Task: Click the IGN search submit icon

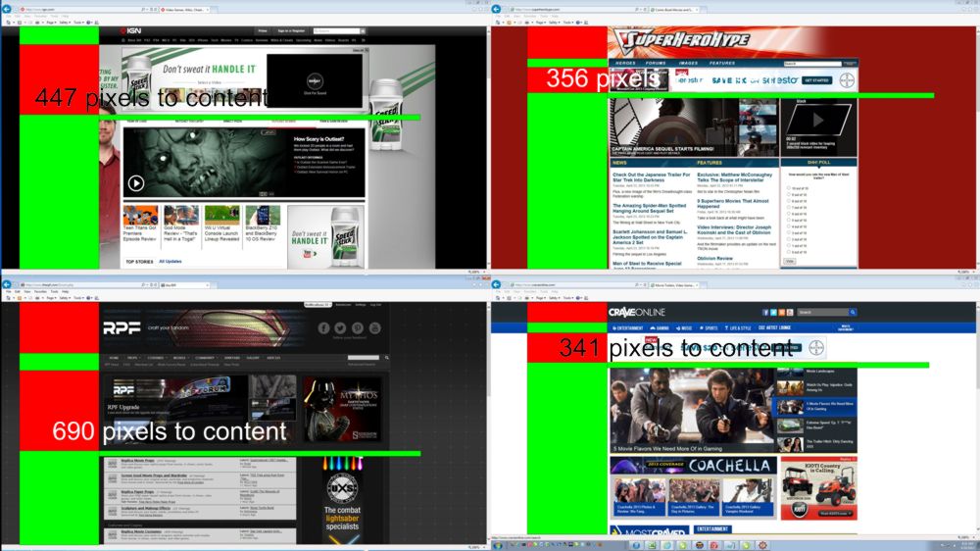Action: click(363, 30)
